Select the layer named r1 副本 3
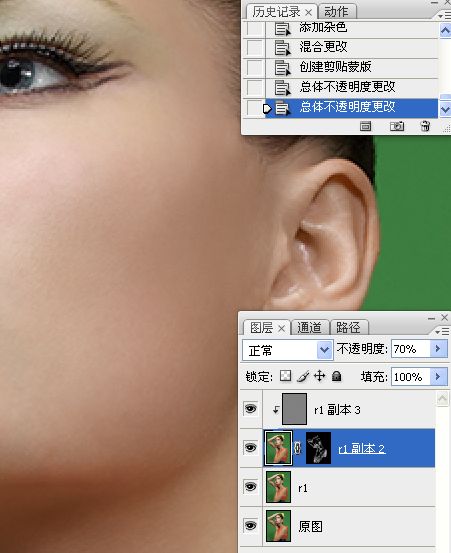This screenshot has height=553, width=451. click(x=337, y=410)
